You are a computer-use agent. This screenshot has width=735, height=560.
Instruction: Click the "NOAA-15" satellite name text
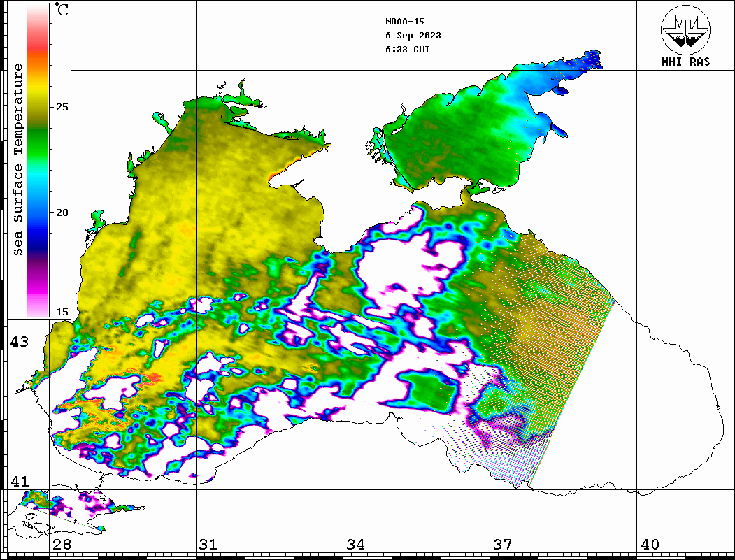[x=404, y=22]
